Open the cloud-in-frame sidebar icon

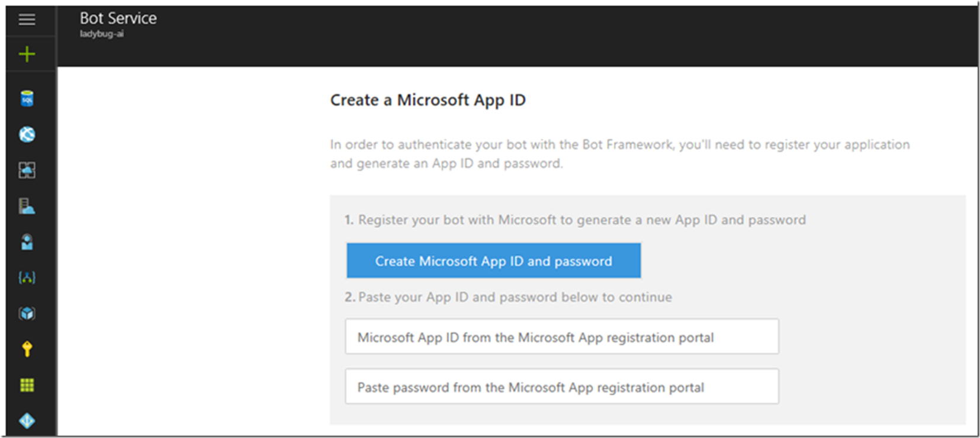[27, 170]
